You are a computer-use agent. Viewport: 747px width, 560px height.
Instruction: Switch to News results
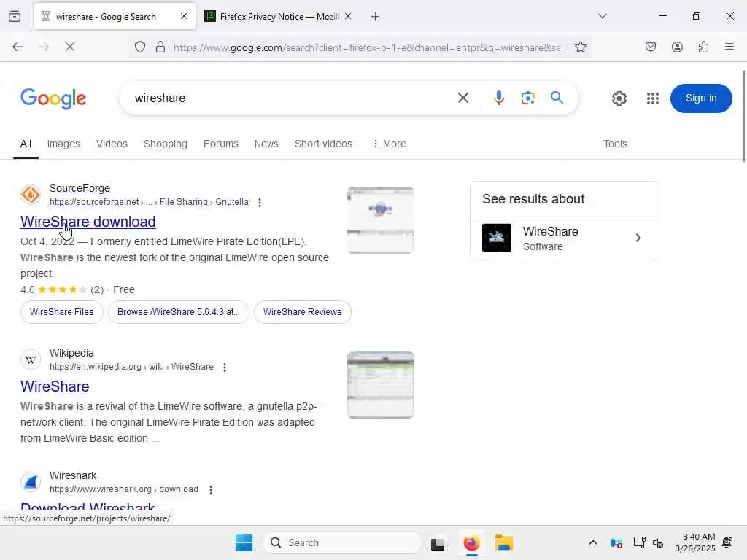point(266,144)
